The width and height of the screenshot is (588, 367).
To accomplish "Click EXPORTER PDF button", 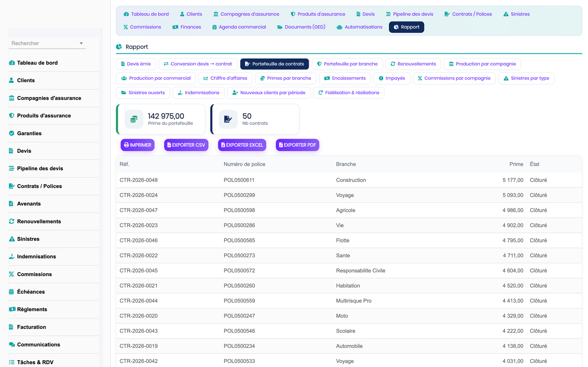I will coord(297,145).
